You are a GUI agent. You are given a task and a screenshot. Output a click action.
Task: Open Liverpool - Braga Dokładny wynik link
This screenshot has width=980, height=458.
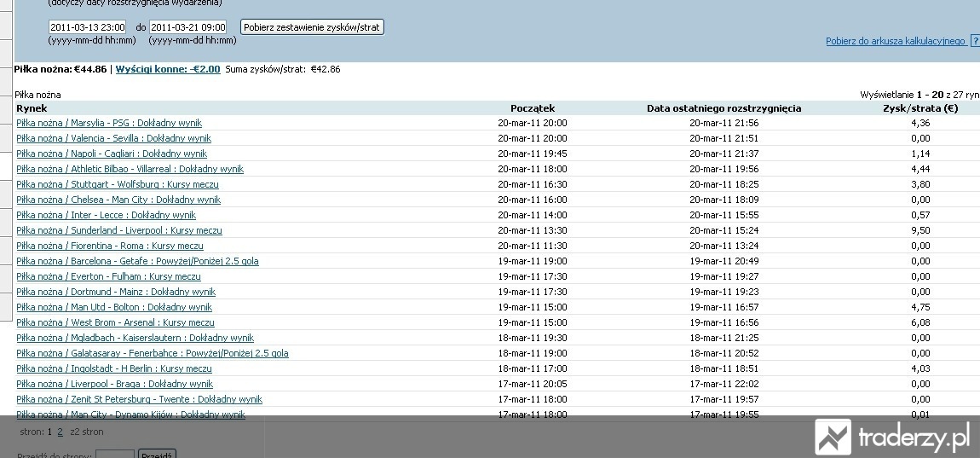pyautogui.click(x=114, y=384)
